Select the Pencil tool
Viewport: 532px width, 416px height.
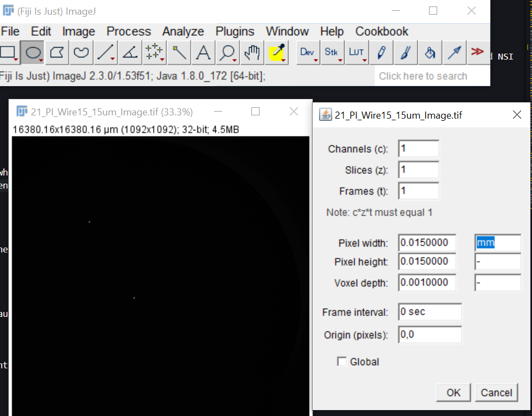(x=381, y=53)
